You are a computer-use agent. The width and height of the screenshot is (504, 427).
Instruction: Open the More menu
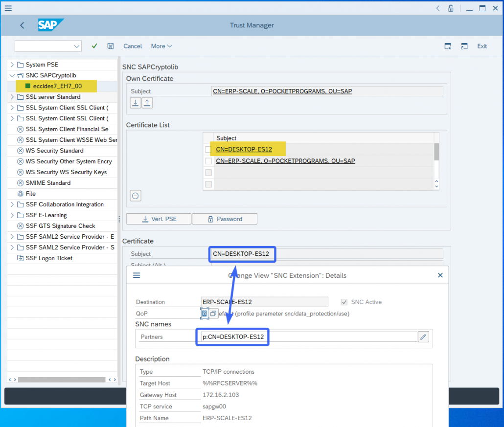161,45
